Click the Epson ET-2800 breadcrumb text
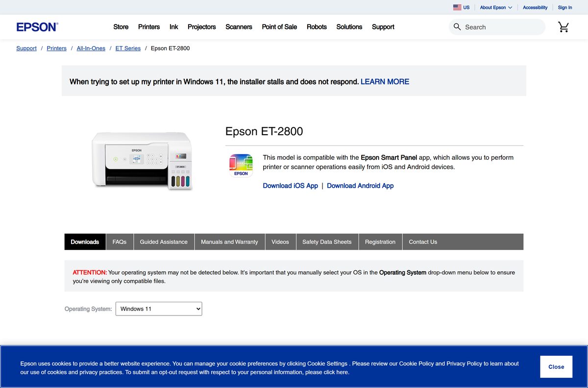This screenshot has width=588, height=388. [170, 48]
